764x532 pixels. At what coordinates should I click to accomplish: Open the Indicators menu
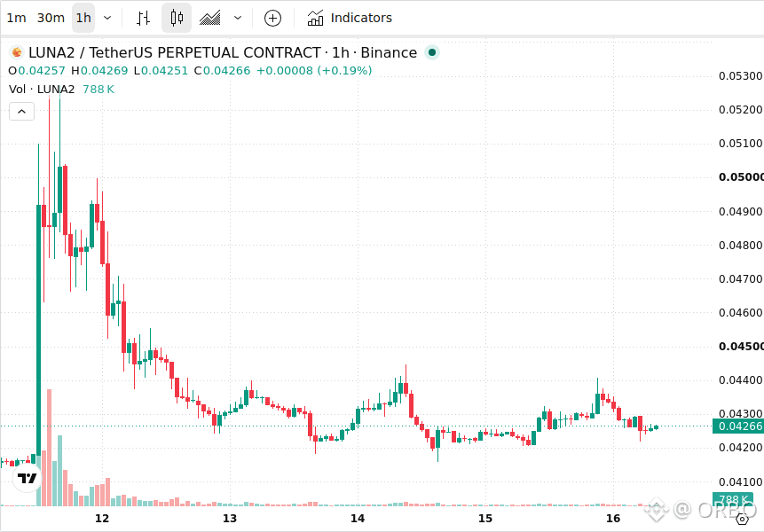[350, 18]
